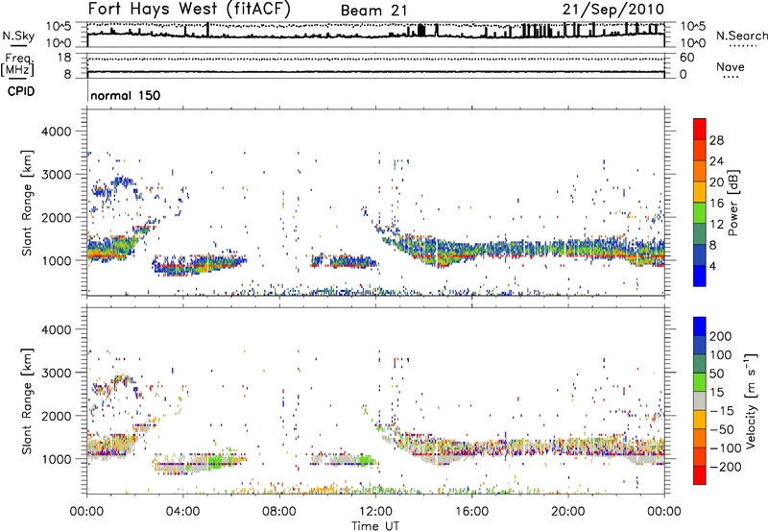The image size is (768, 532).
Task: Click the '18' frequency axis tick label
Action: (64, 58)
